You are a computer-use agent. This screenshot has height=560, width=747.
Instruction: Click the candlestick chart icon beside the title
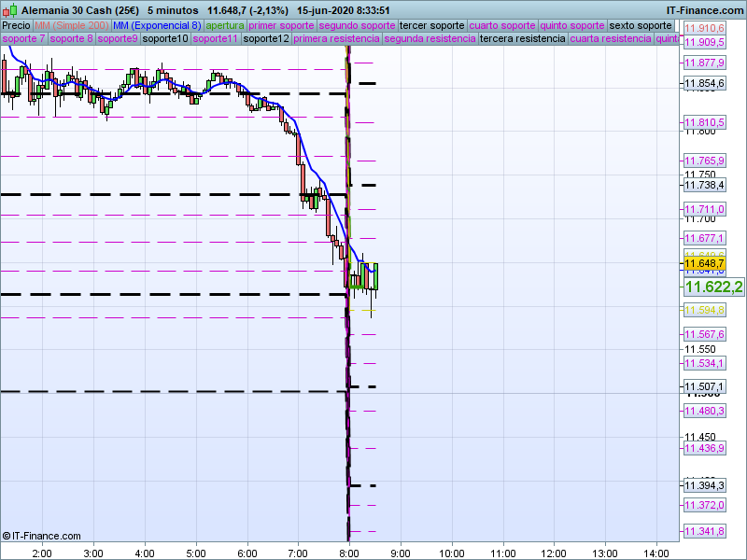[x=9, y=10]
